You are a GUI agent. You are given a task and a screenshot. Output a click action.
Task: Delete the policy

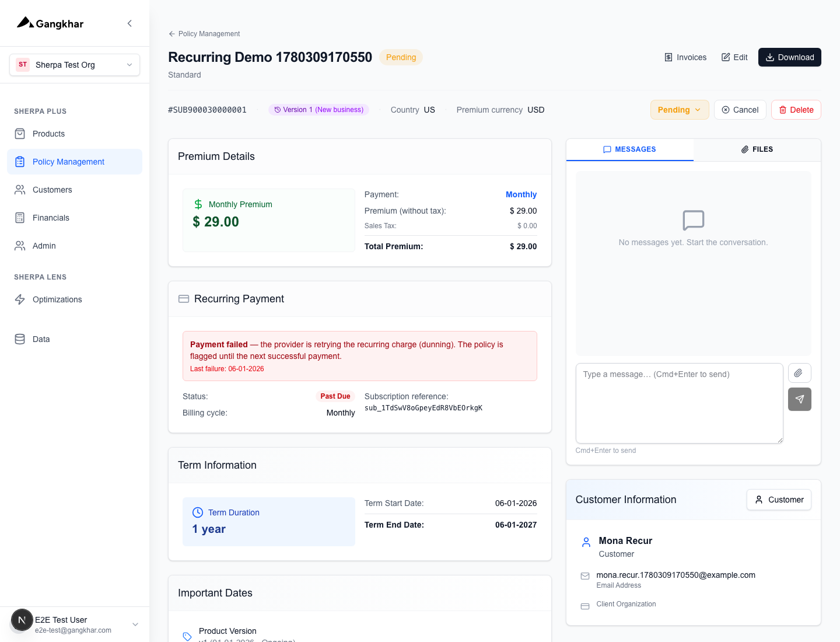(x=796, y=110)
